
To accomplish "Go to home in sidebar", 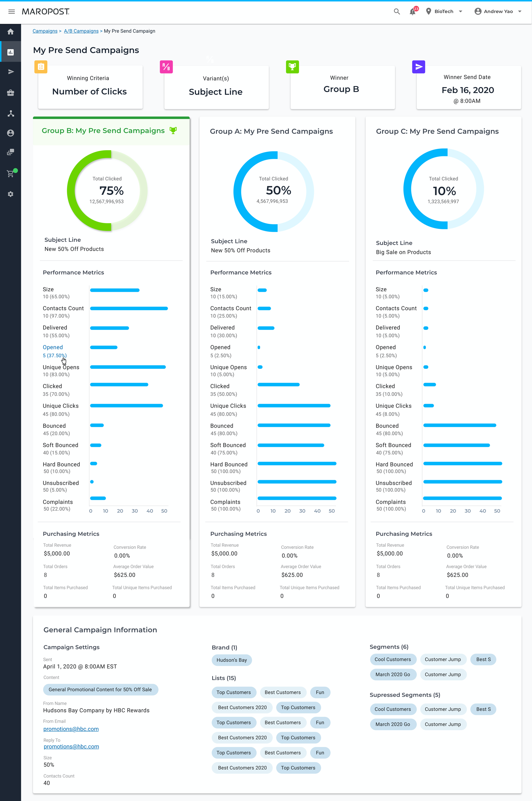I will click(11, 32).
